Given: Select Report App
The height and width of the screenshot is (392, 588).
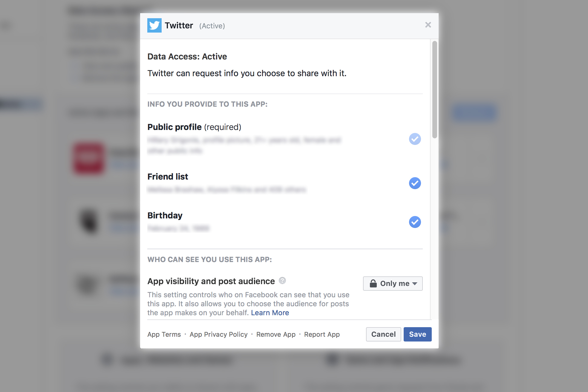Looking at the screenshot, I should (322, 334).
